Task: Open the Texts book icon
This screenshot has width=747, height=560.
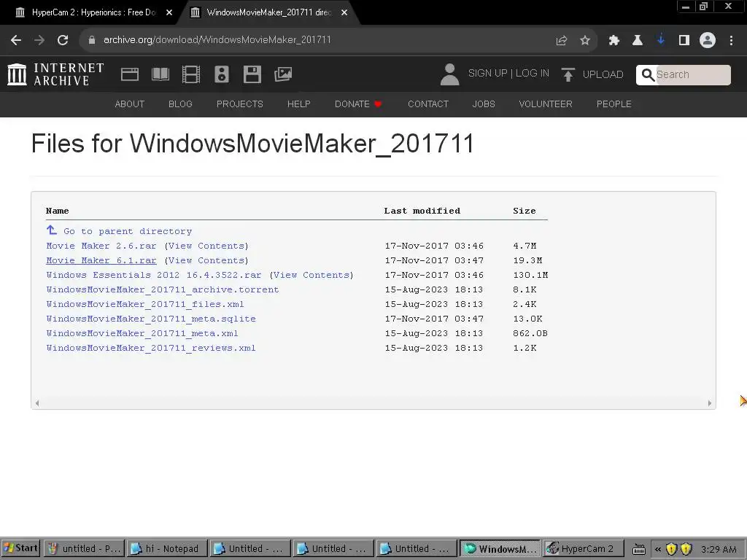Action: [x=160, y=74]
